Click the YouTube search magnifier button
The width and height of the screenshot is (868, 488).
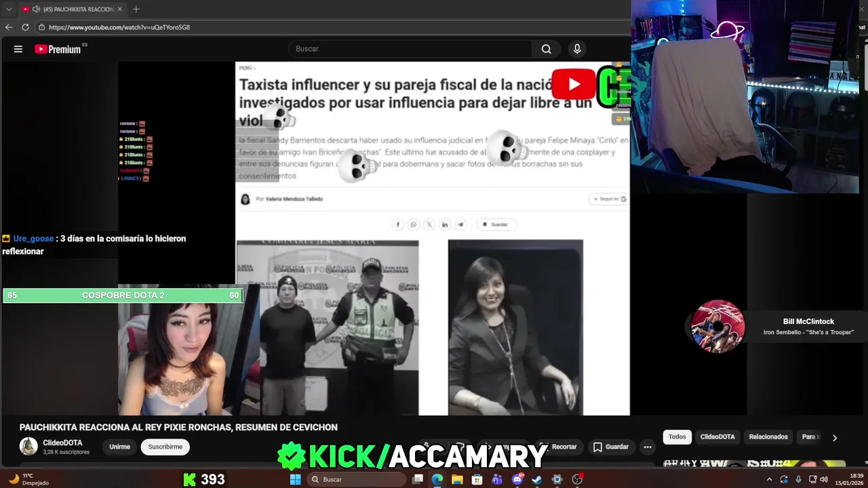pos(547,49)
